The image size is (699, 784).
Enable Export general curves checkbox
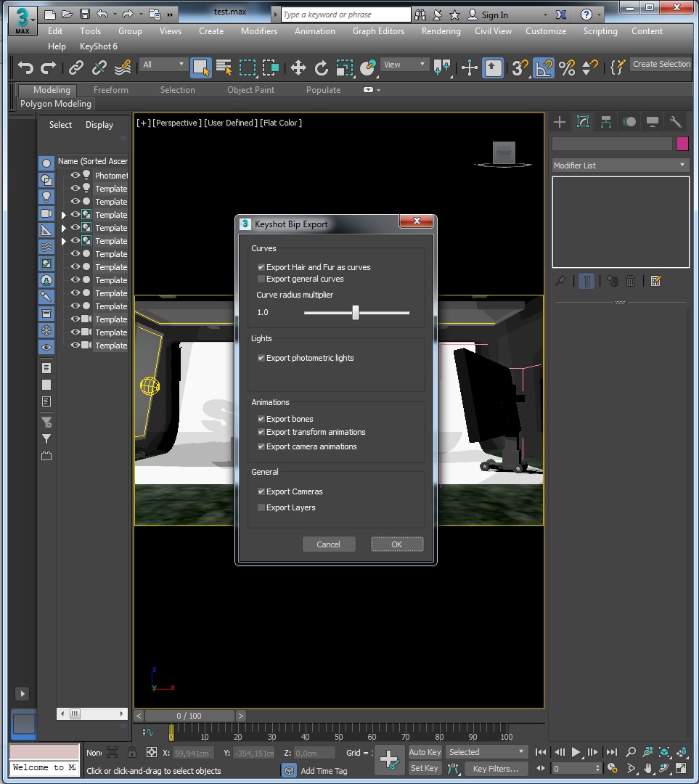coord(261,279)
